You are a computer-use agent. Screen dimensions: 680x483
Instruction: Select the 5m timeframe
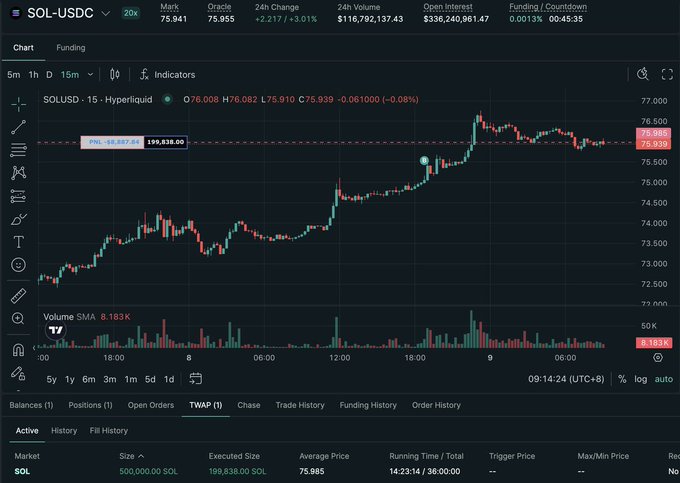pyautogui.click(x=13, y=75)
